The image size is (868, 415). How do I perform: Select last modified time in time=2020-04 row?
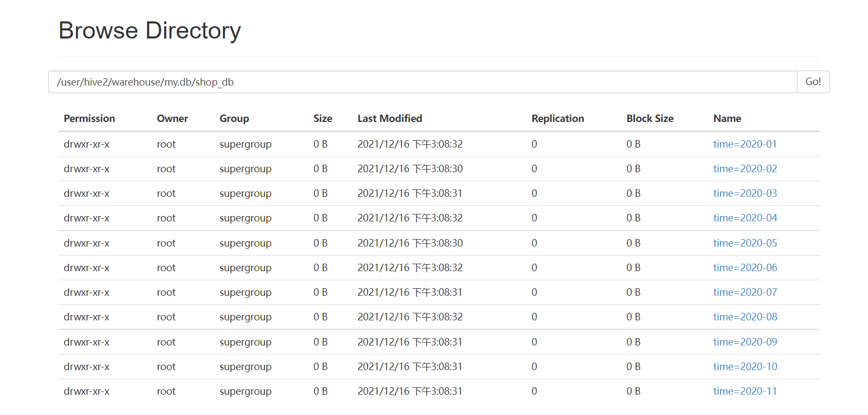pos(410,218)
